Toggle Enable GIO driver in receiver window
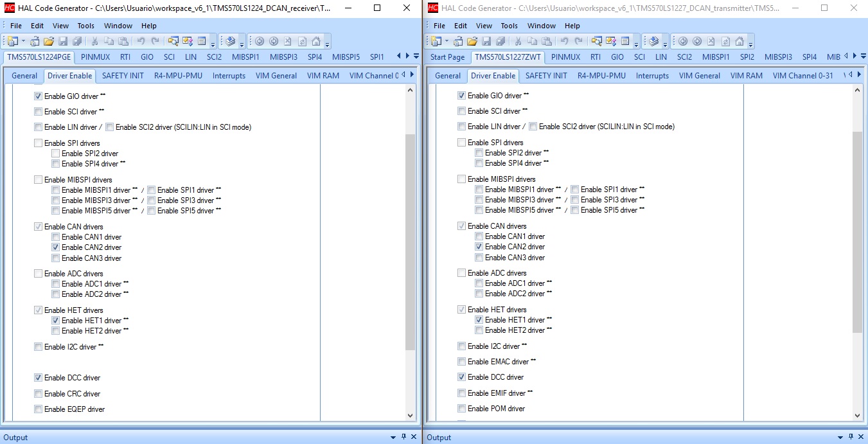 pyautogui.click(x=38, y=96)
